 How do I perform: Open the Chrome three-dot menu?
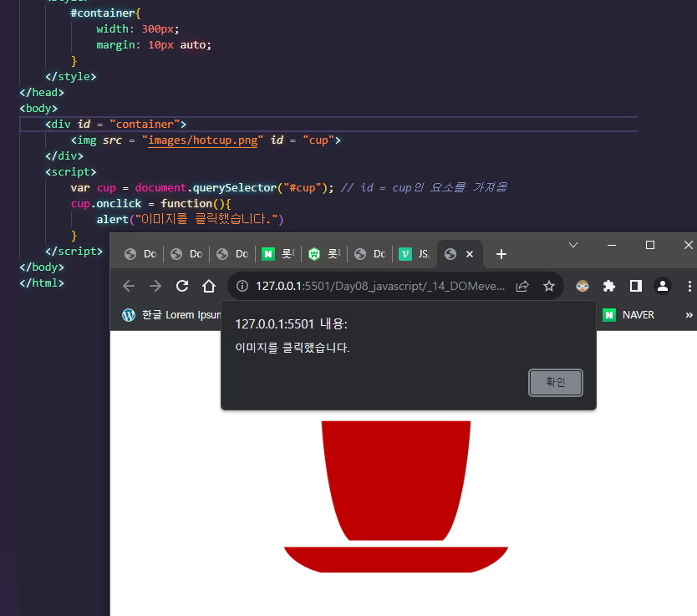click(689, 286)
